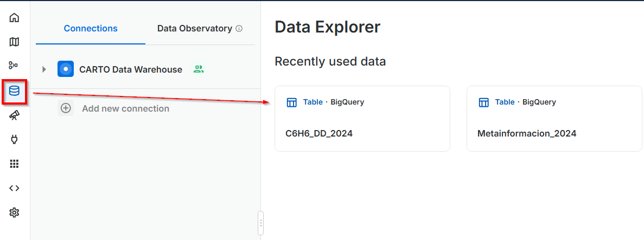This screenshot has width=644, height=240.
Task: Click the panel resize handle
Action: pyautogui.click(x=260, y=223)
